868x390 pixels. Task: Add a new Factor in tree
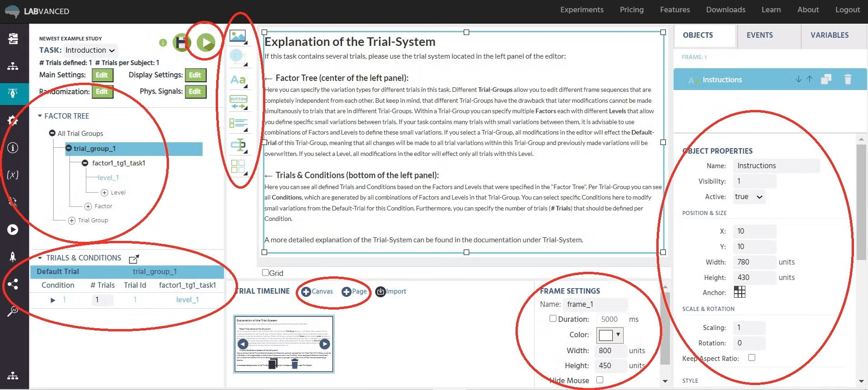point(99,206)
